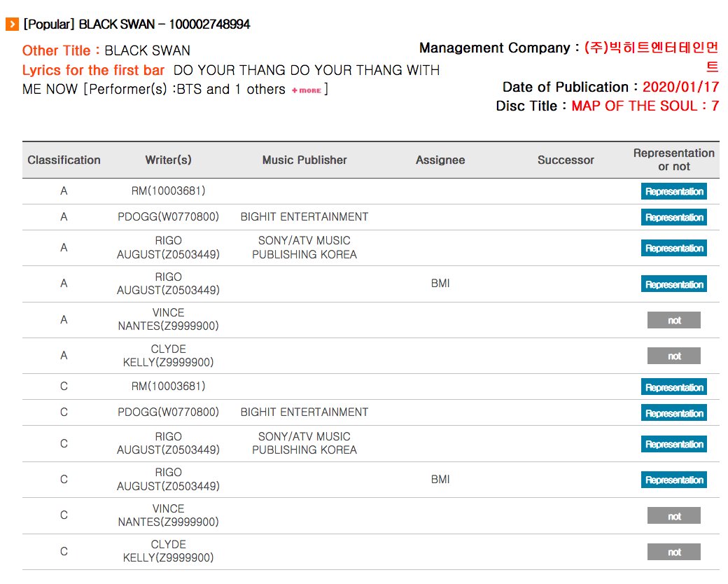The width and height of the screenshot is (728, 584).
Task: Click Representation in C Rigo August BMI row
Action: click(x=673, y=480)
